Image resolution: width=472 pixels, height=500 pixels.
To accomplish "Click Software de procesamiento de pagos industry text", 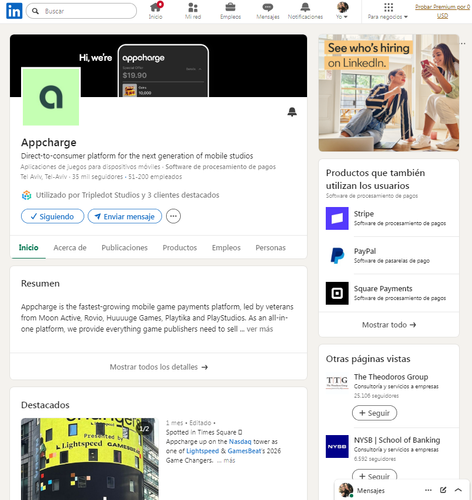I will pyautogui.click(x=221, y=167).
